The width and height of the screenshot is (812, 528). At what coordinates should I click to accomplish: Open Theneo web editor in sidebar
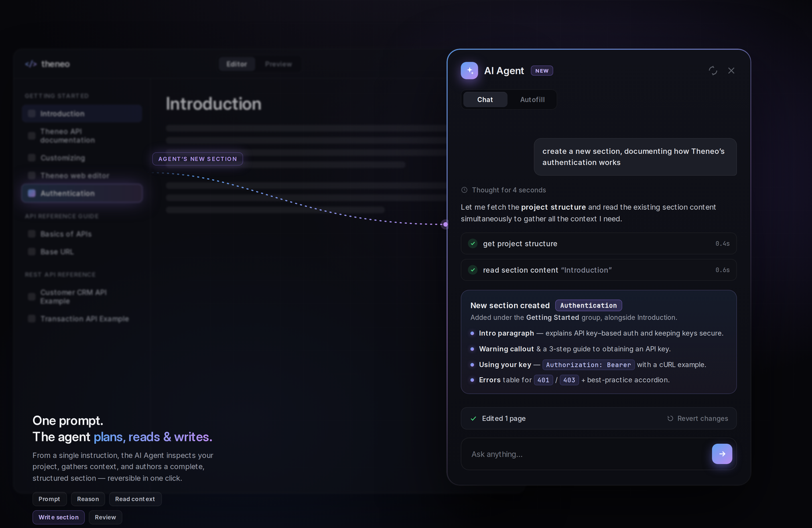[82, 176]
